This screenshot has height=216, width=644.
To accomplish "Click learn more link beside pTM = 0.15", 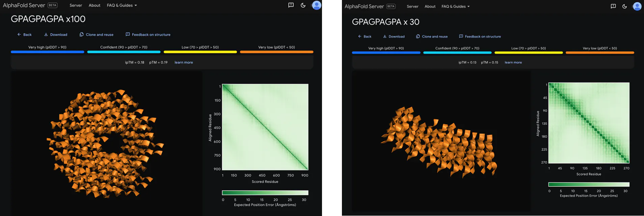I will [x=513, y=62].
